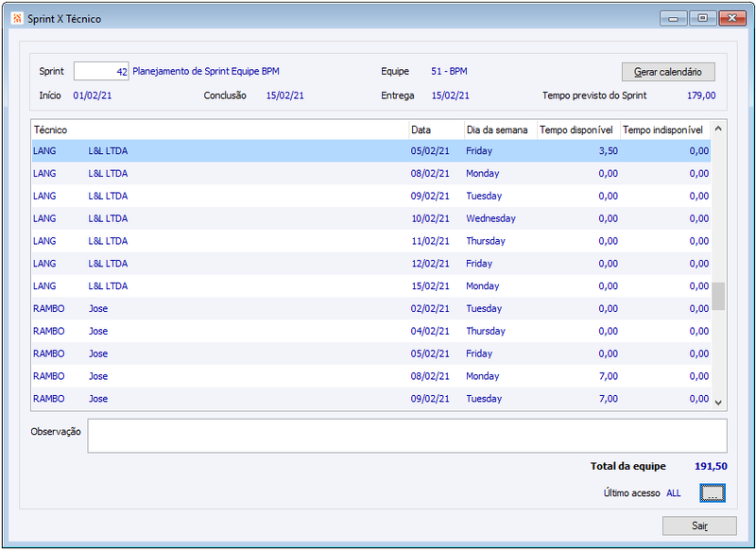Select the RAMBO row dated 09/02/21 Tuesday
This screenshot has width=756, height=551.
pyautogui.click(x=370, y=399)
